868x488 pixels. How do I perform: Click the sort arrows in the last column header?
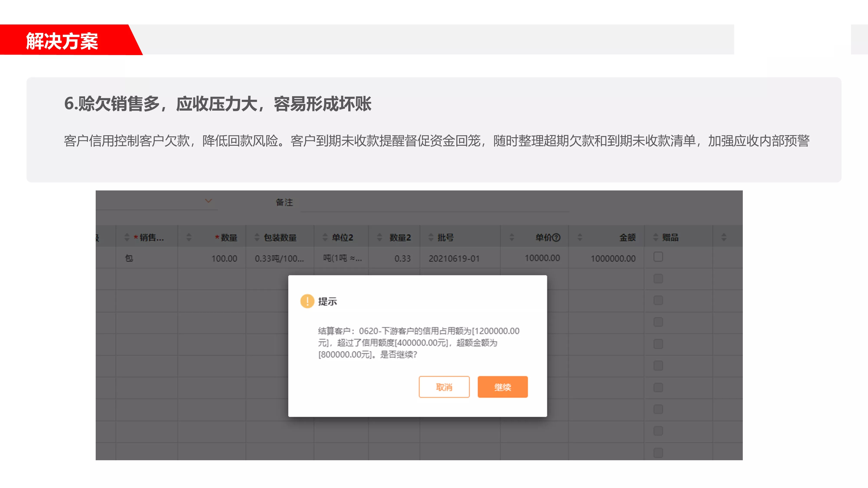pos(724,237)
